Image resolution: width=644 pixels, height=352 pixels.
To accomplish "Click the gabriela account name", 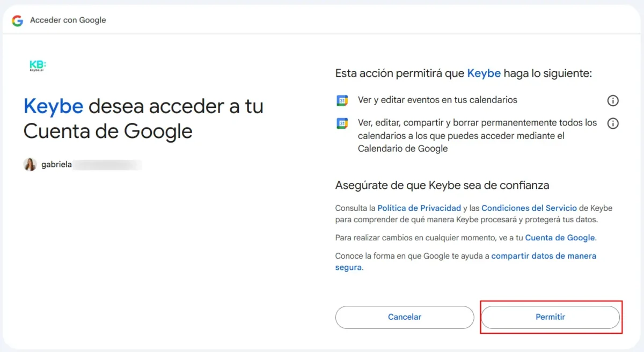I will pos(56,165).
